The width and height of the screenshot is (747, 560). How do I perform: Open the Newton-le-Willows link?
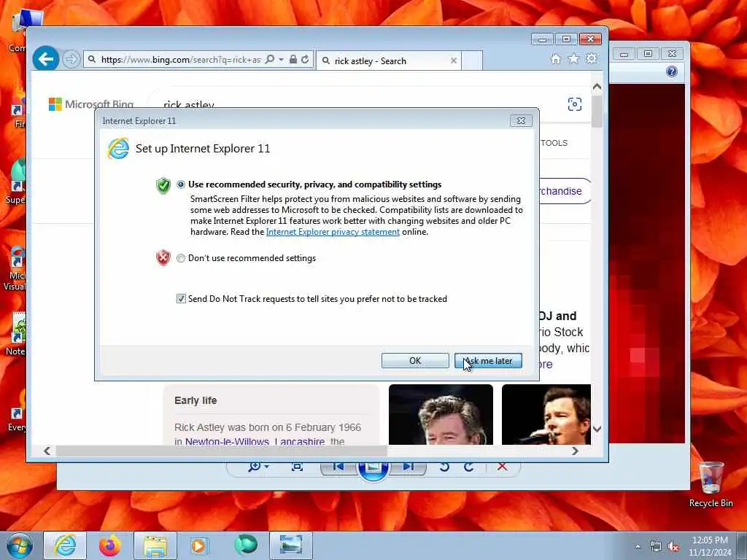tap(227, 441)
